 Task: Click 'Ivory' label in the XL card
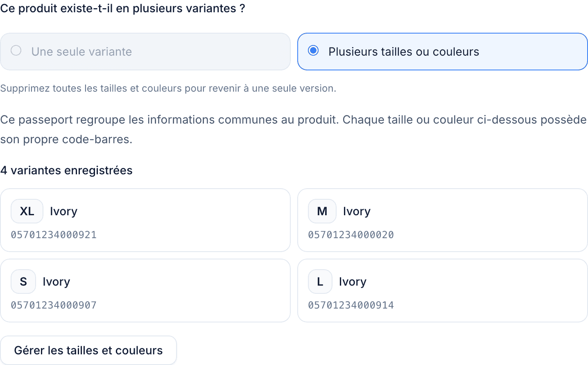[63, 212]
